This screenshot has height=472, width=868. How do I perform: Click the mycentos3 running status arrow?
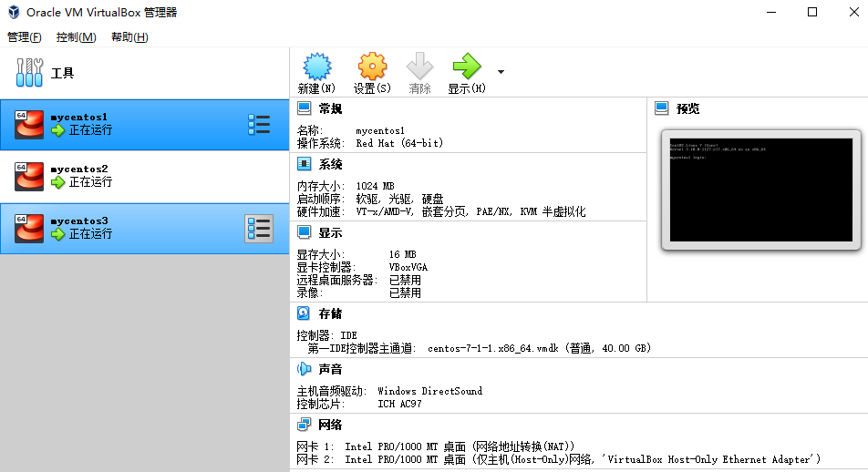coord(58,234)
